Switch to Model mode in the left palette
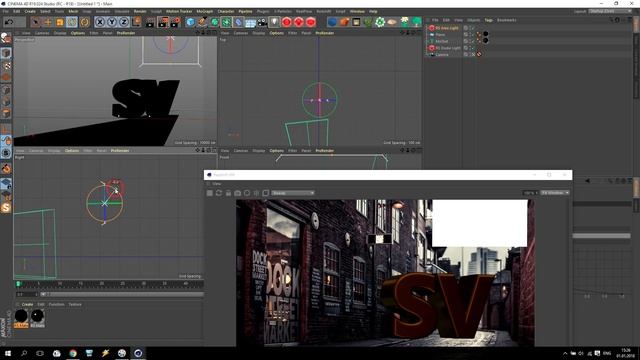Image resolution: width=640 pixels, height=360 pixels. click(6, 53)
